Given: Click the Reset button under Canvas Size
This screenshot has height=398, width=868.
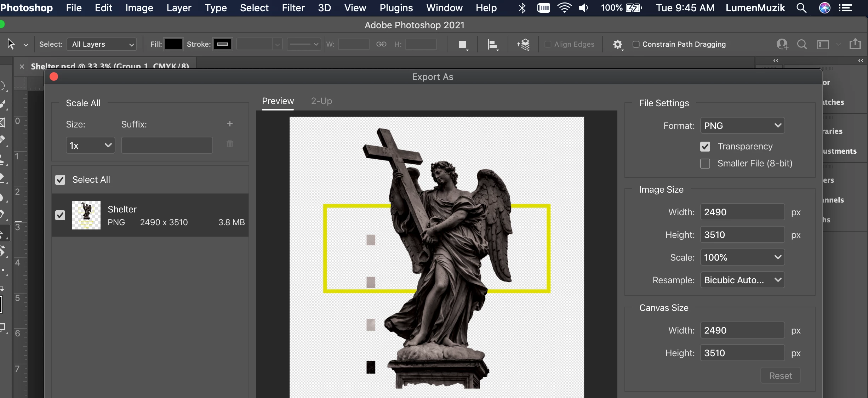Looking at the screenshot, I should (x=780, y=376).
